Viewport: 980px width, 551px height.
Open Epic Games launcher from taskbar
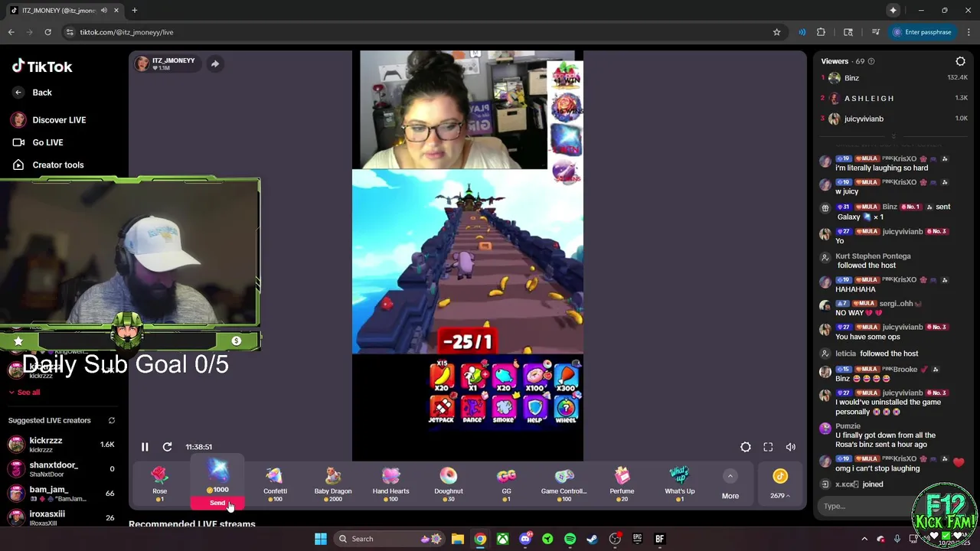pyautogui.click(x=637, y=539)
